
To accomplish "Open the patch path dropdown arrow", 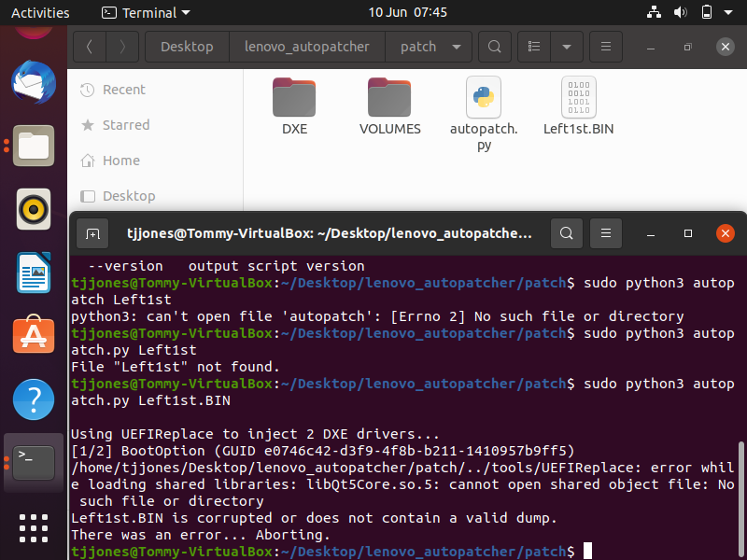I will [x=457, y=47].
